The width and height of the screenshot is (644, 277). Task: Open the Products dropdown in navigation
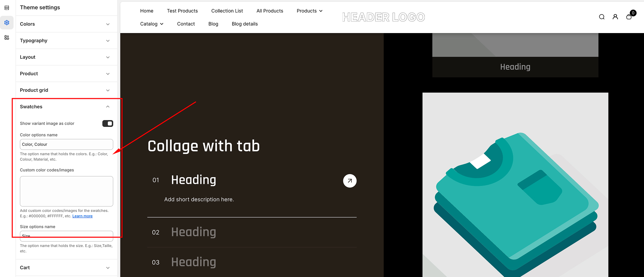(309, 11)
